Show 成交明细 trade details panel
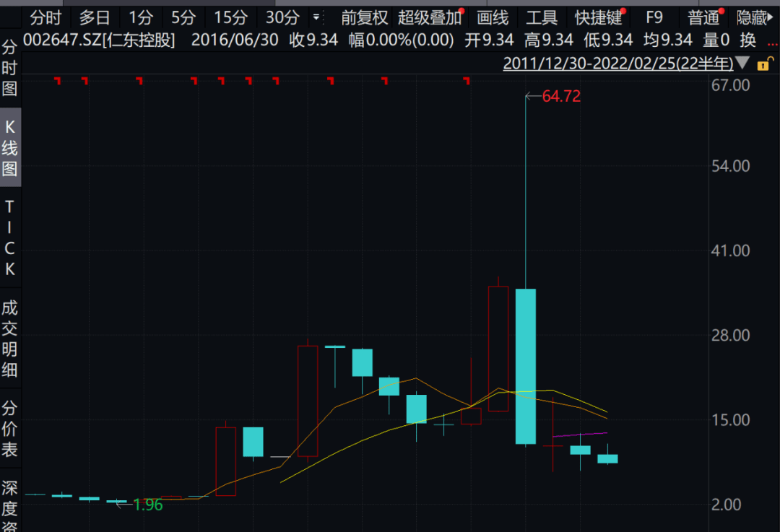Screen dimensions: 780x532 10,339
